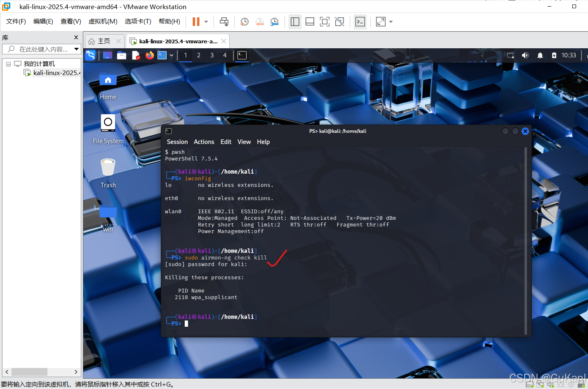This screenshot has width=588, height=389.
Task: Open the terminal Help menu
Action: [x=263, y=142]
